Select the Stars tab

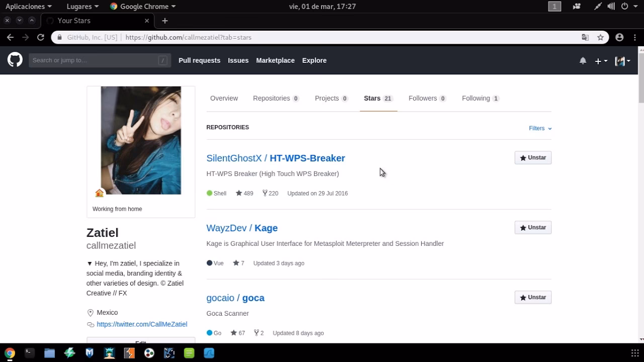click(378, 98)
